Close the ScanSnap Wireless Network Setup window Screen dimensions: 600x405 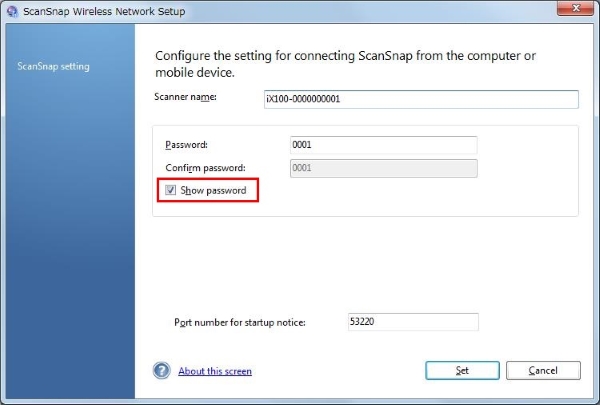click(575, 8)
